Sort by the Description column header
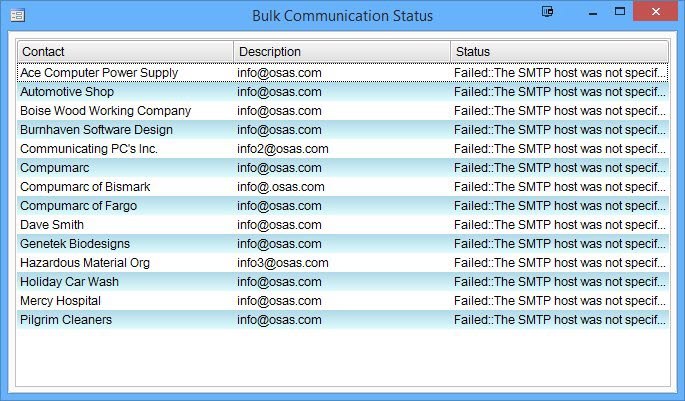The height and width of the screenshot is (401, 685). (x=342, y=52)
